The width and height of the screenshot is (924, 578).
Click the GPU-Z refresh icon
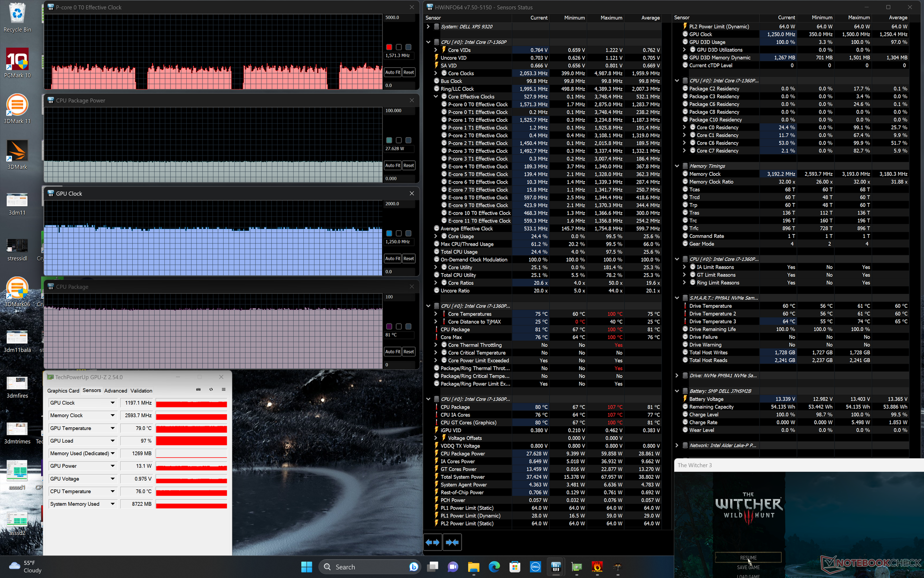[x=211, y=390]
